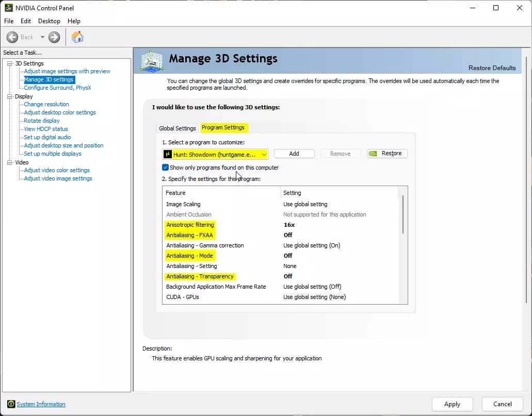Open the Desktop menu
Image resolution: width=532 pixels, height=416 pixels.
(x=49, y=21)
